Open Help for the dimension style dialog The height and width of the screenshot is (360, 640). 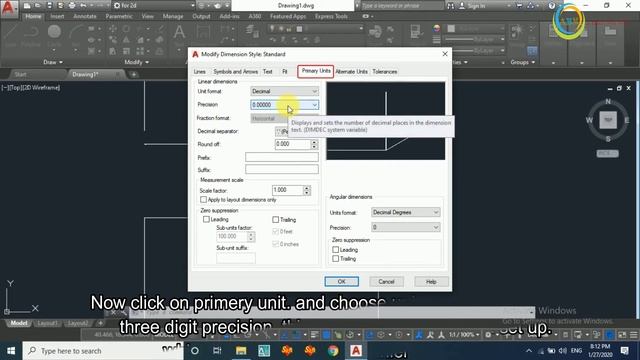(431, 282)
